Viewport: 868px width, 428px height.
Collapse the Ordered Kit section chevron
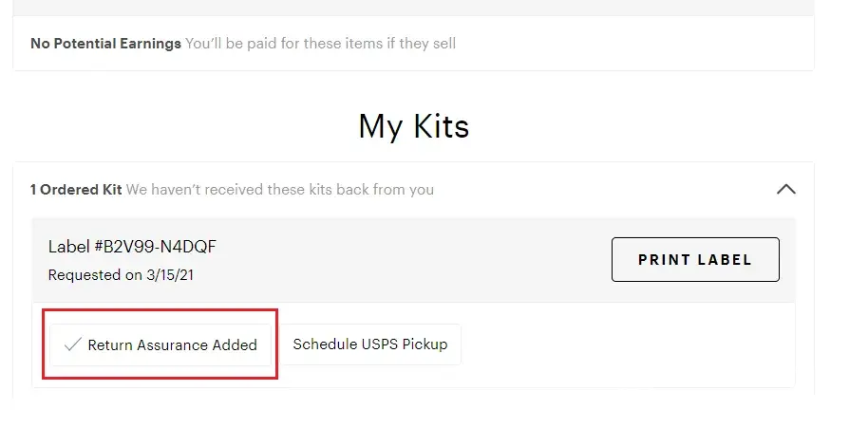pos(785,189)
